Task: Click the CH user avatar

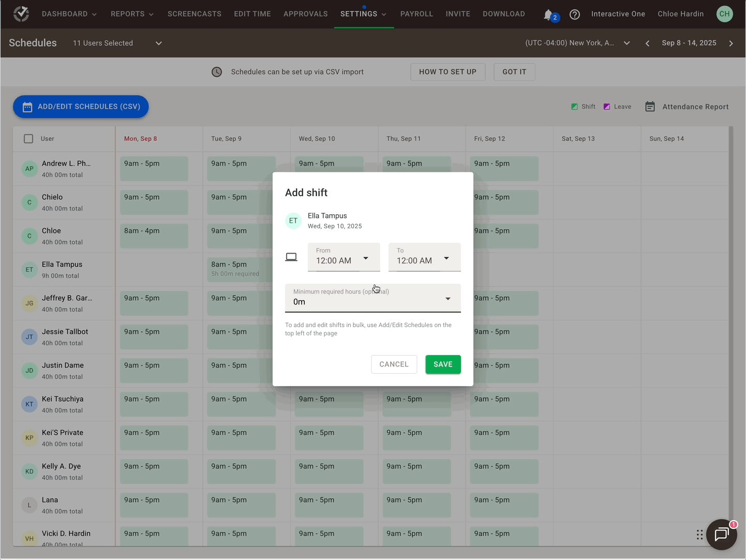Action: pyautogui.click(x=725, y=14)
